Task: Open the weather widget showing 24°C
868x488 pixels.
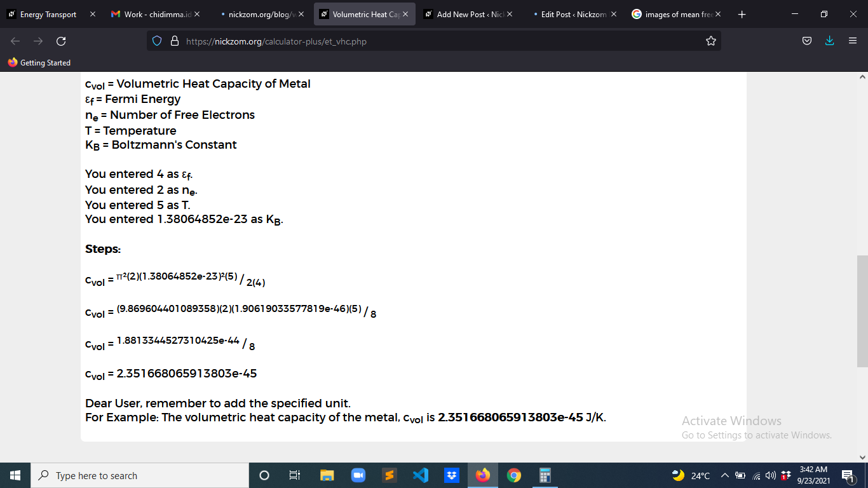Action: pyautogui.click(x=691, y=475)
